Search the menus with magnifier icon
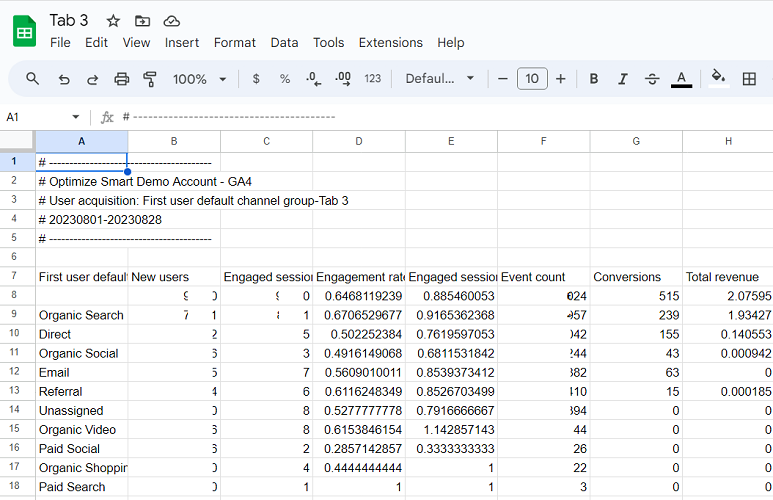The width and height of the screenshot is (773, 500). click(x=33, y=78)
